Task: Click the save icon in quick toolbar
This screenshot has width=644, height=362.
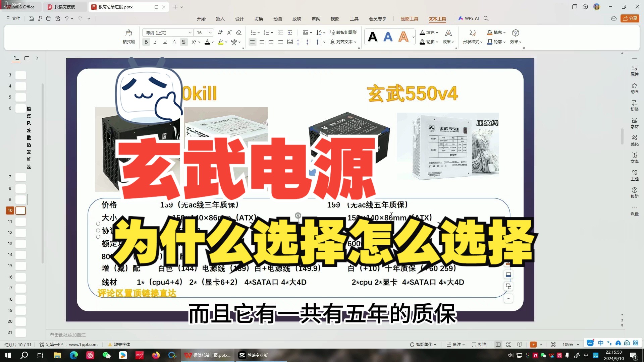Action: (x=31, y=18)
